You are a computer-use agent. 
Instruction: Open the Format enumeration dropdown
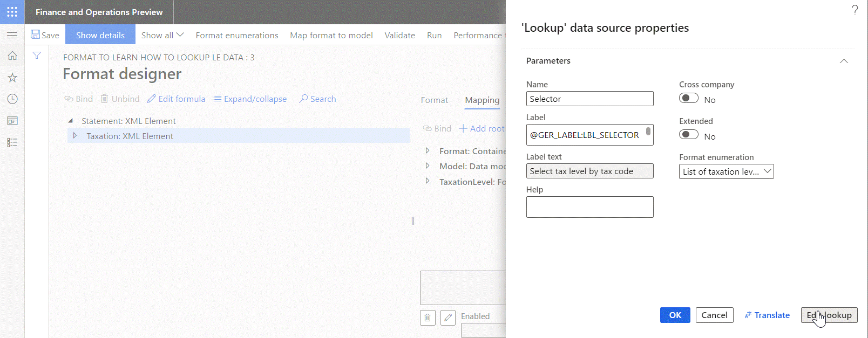pos(727,171)
